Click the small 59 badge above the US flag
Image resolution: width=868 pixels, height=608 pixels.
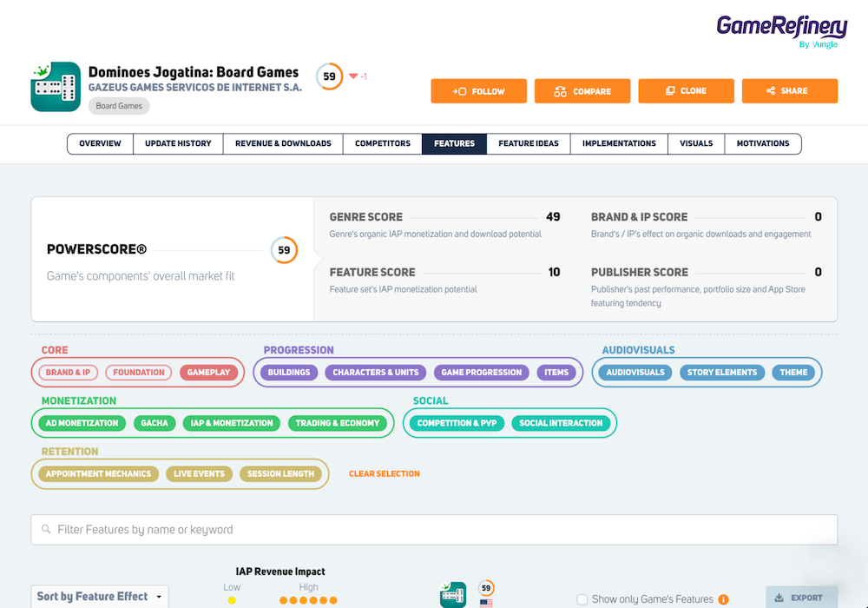coord(486,588)
